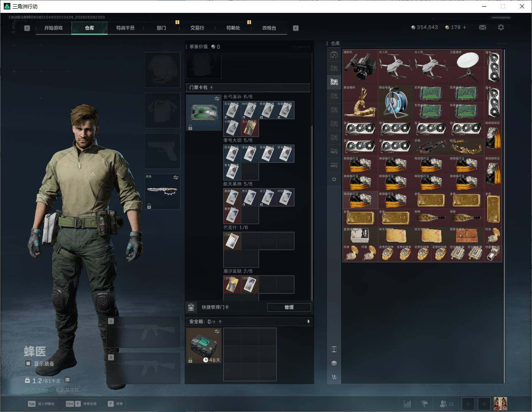Select the golden laurel crown item
The image size is (532, 412).
pyautogui.click(x=467, y=147)
